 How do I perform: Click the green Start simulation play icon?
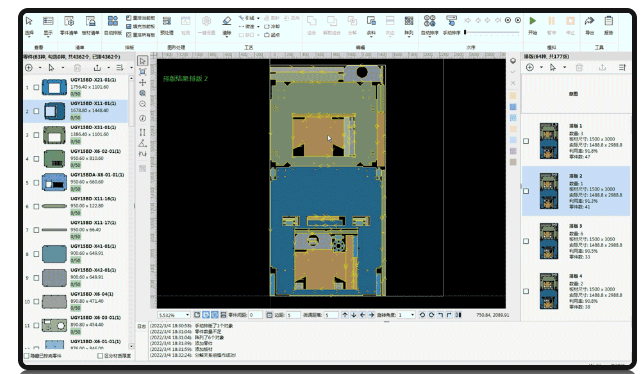click(x=532, y=21)
